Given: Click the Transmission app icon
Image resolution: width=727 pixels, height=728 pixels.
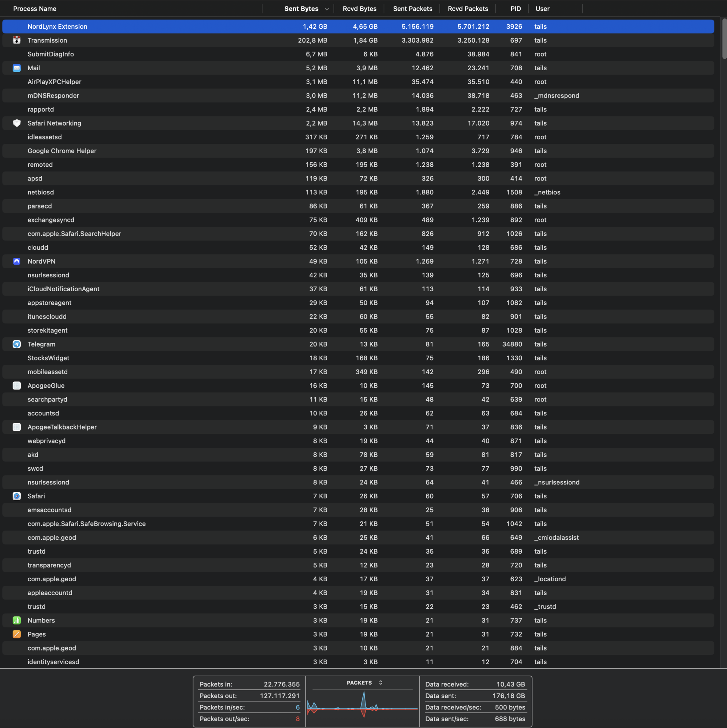Looking at the screenshot, I should 17,40.
